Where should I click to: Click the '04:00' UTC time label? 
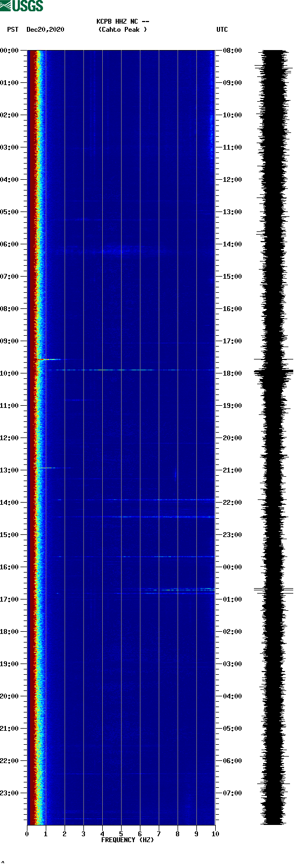point(232,696)
